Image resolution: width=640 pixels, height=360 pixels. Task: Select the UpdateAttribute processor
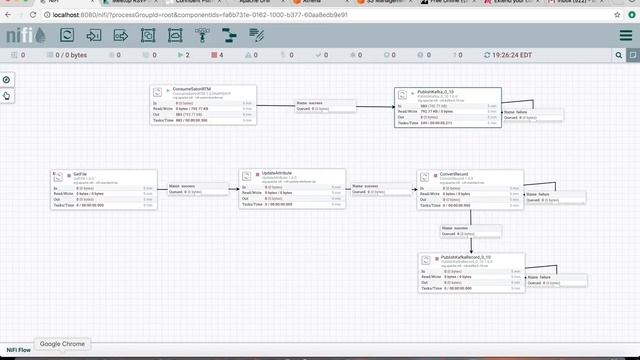tap(292, 189)
